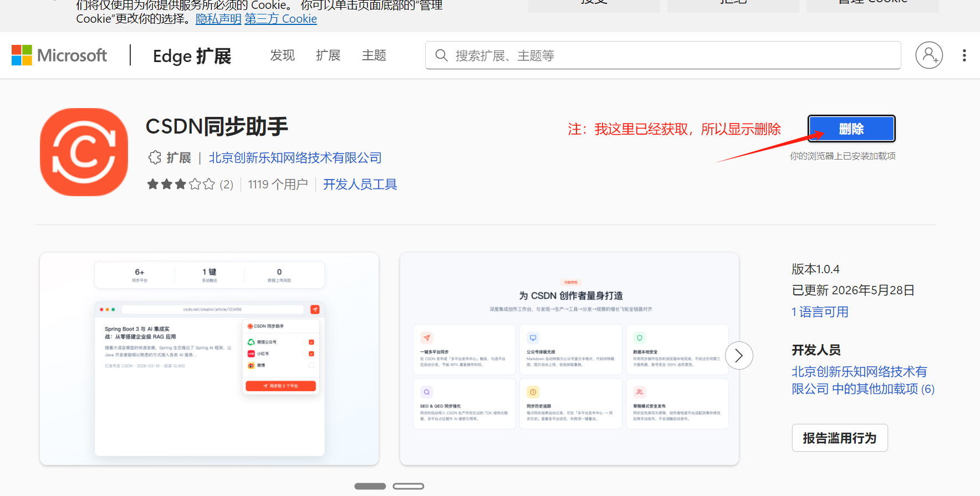Screen dimensions: 980x496
Task: Click the CSDN同步助手 title
Action: click(217, 127)
